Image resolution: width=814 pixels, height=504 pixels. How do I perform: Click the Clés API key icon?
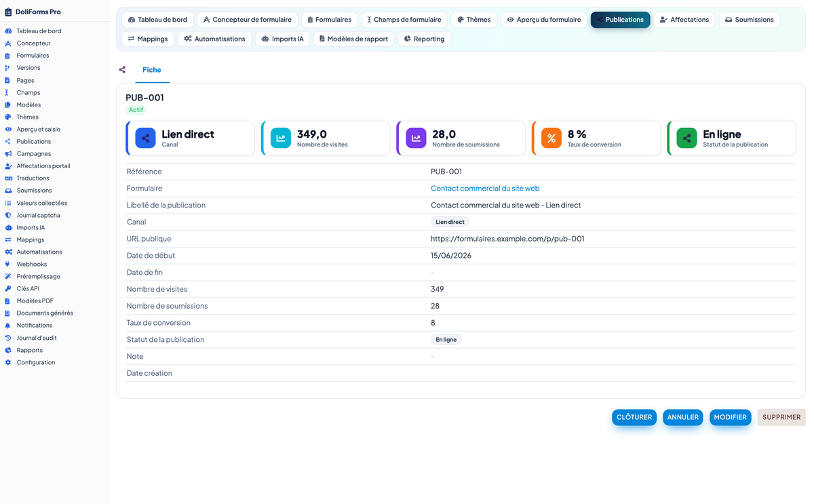[x=8, y=288]
